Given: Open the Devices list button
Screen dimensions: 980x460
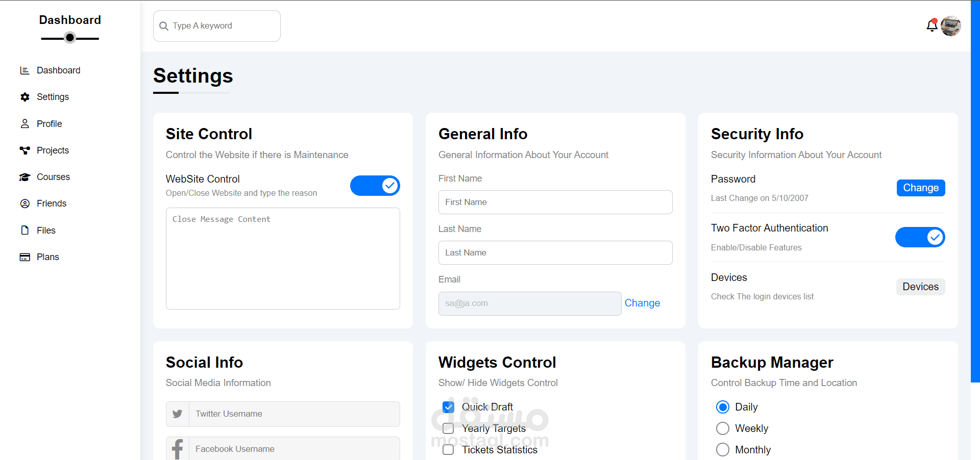Looking at the screenshot, I should click(x=920, y=287).
